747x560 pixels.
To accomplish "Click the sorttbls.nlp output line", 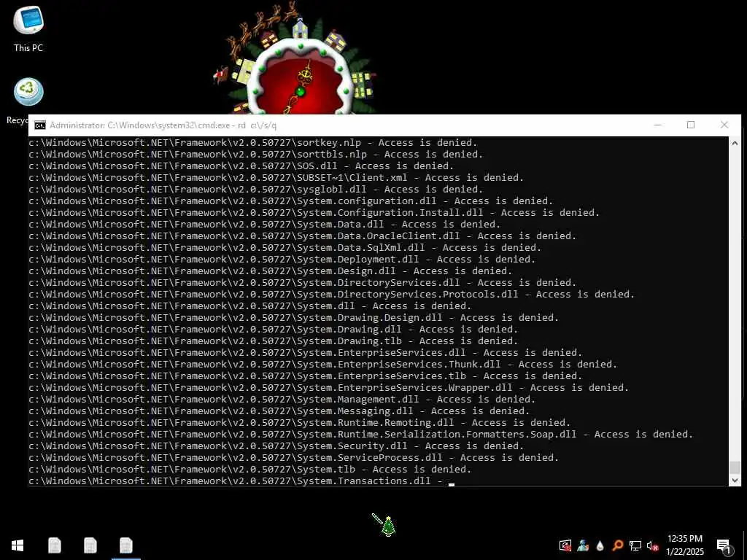I will [256, 155].
